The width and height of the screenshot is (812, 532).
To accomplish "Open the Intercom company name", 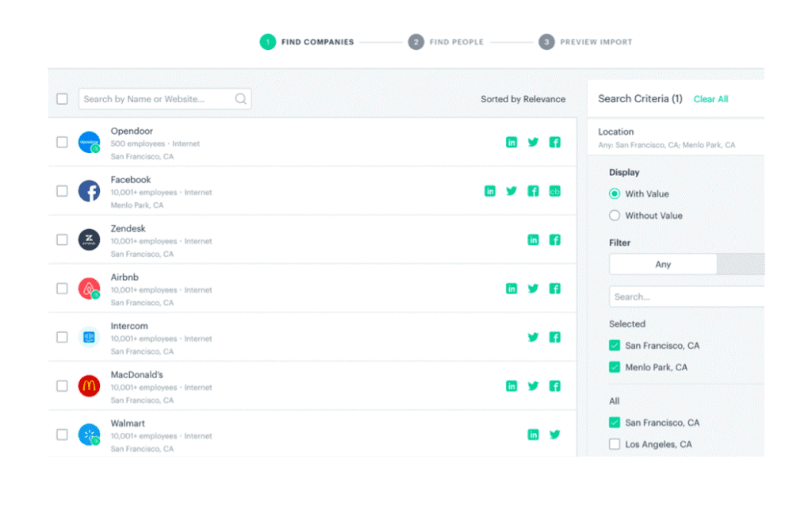I will click(129, 326).
